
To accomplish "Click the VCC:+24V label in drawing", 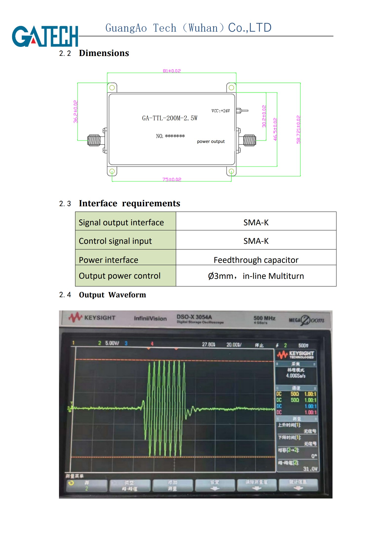I will (220, 111).
